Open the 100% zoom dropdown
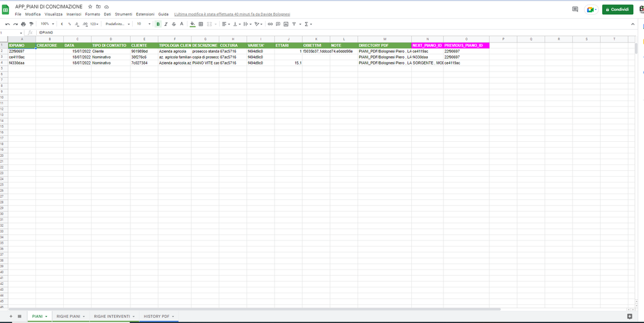The height and width of the screenshot is (323, 644). click(x=47, y=24)
